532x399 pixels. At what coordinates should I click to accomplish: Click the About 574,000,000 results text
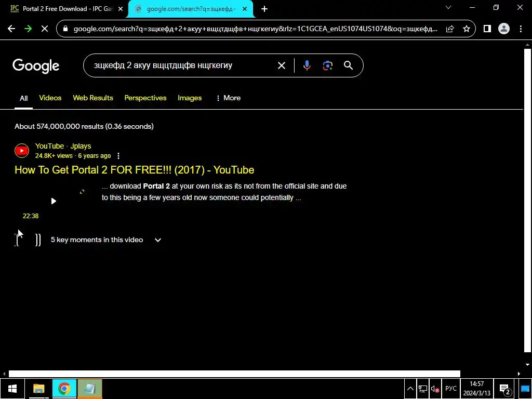pyautogui.click(x=84, y=126)
